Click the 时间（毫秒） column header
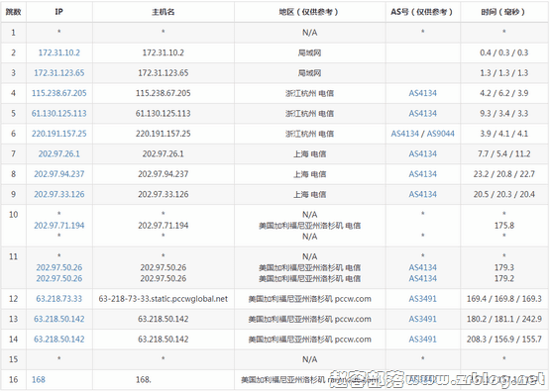This screenshot has width=550, height=392. pyautogui.click(x=504, y=12)
